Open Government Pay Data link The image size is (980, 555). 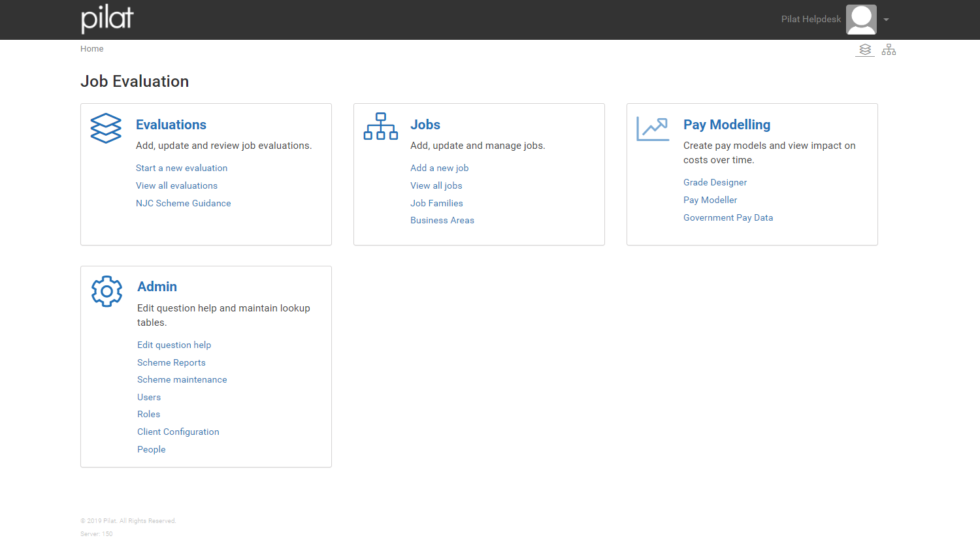click(x=728, y=217)
